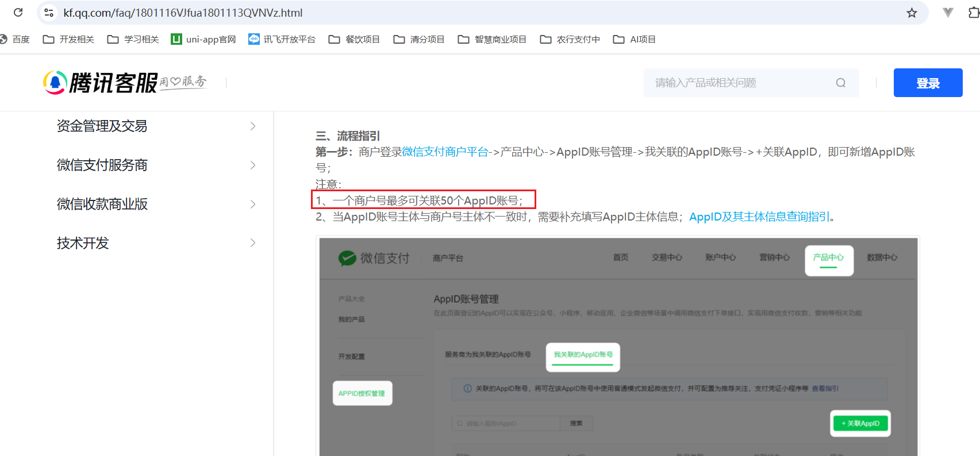
Task: Reload the page with the refresh icon
Action: (18, 13)
